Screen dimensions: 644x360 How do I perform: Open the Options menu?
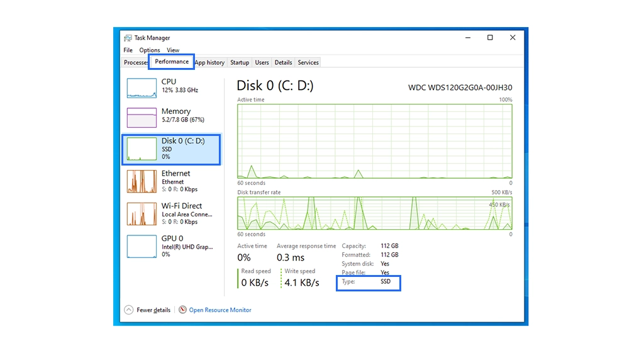point(150,50)
